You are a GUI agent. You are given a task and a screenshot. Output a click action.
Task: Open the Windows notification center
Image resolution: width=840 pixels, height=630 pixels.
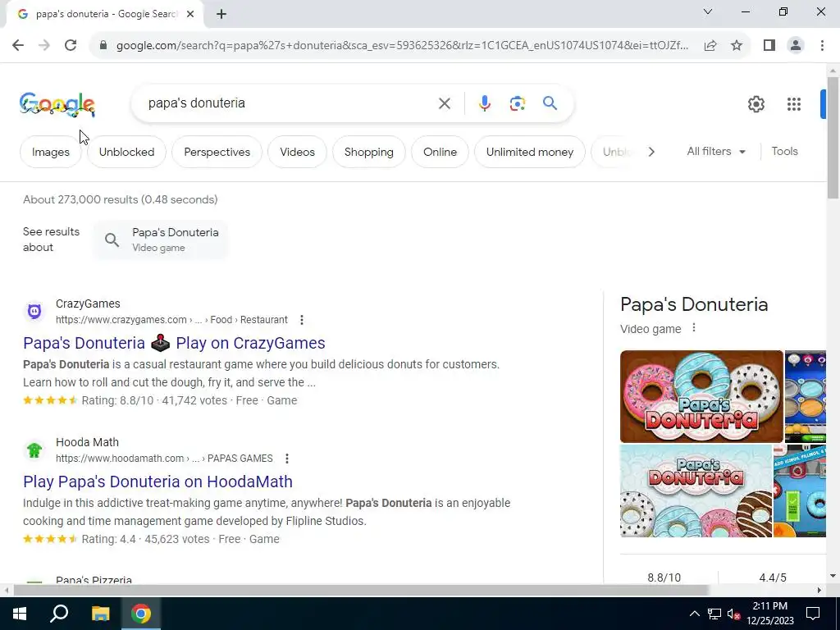pyautogui.click(x=813, y=614)
